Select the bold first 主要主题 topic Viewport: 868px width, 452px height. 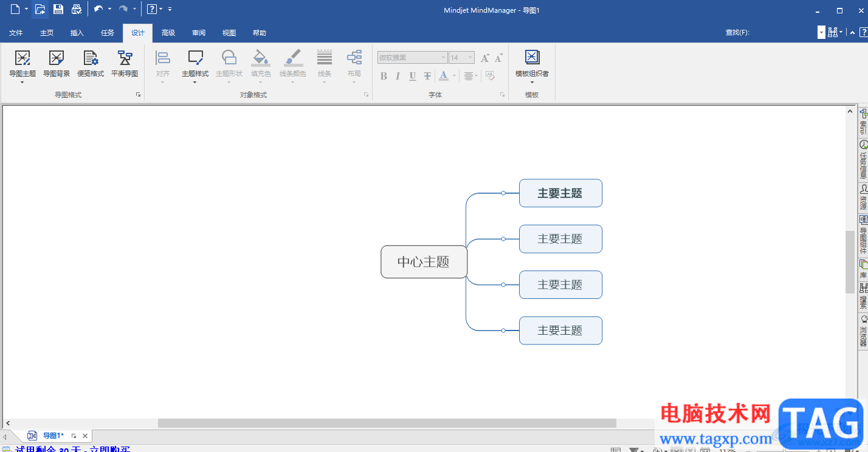[x=560, y=193]
